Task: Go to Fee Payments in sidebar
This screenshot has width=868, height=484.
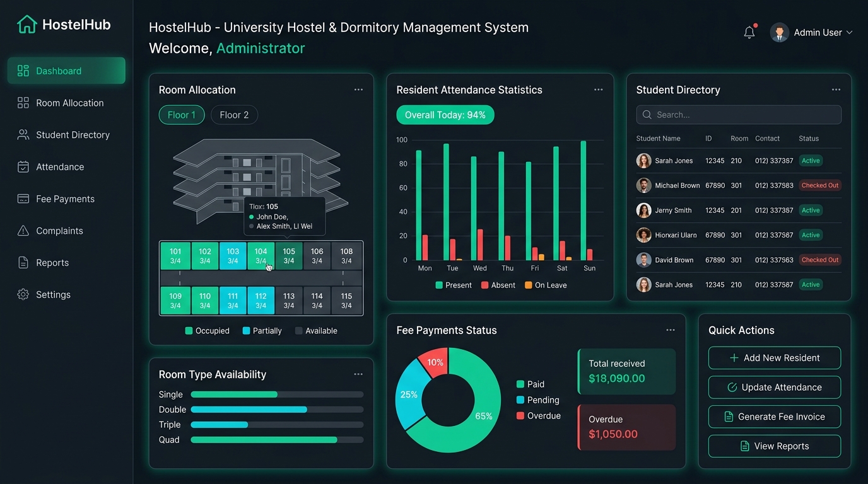Action: pyautogui.click(x=66, y=199)
